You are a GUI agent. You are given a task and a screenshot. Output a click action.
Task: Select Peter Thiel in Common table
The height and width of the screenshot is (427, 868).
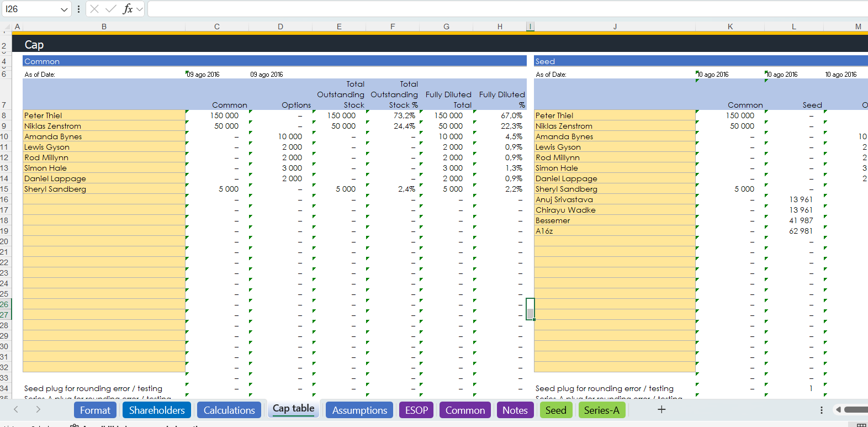click(104, 115)
